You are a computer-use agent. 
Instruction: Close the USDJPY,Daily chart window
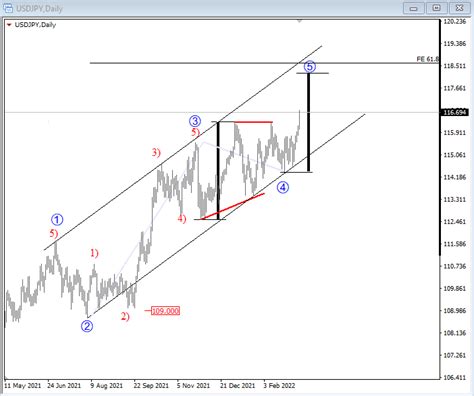pyautogui.click(x=459, y=8)
